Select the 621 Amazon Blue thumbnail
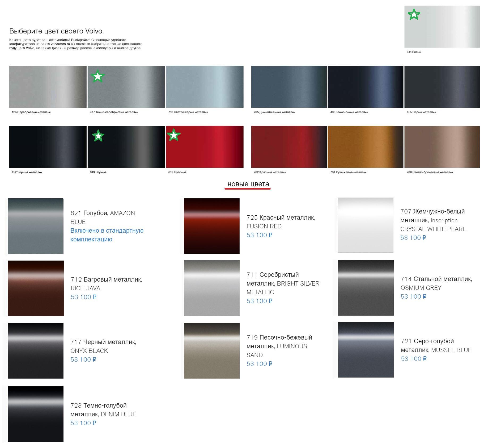The width and height of the screenshot is (488, 448). click(36, 226)
